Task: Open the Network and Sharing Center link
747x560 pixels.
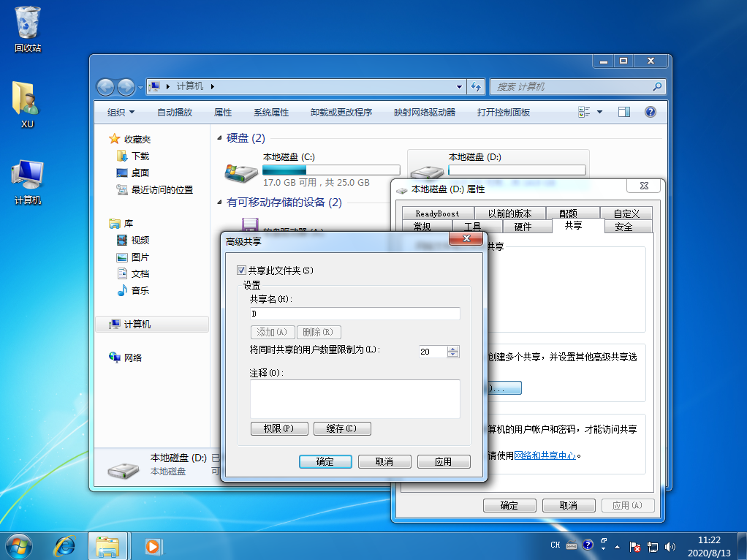Action: pyautogui.click(x=545, y=455)
